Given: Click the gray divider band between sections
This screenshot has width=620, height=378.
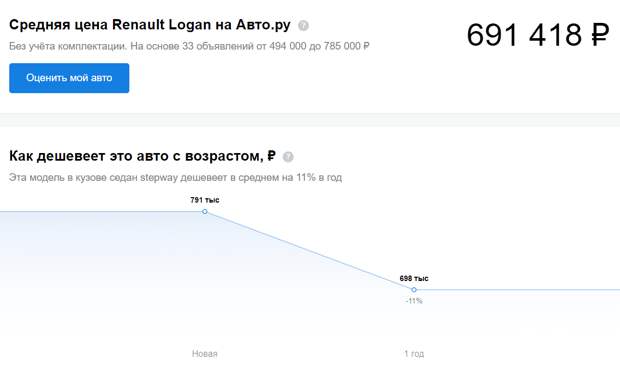Looking at the screenshot, I should click(310, 120).
